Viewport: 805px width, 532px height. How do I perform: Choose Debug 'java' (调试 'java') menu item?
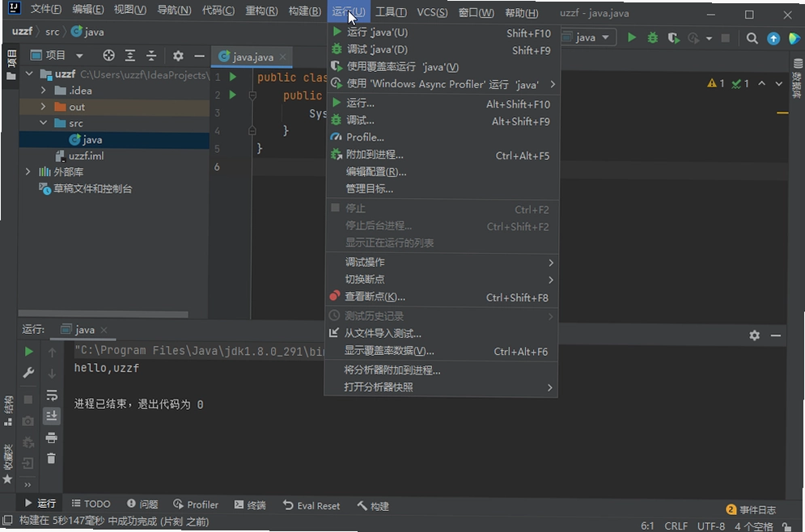[x=442, y=50]
